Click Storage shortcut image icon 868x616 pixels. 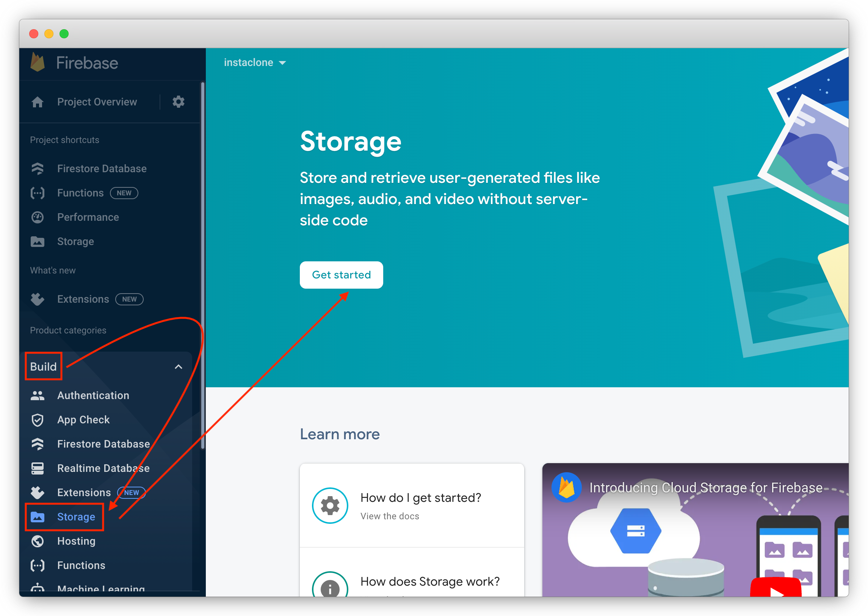38,242
